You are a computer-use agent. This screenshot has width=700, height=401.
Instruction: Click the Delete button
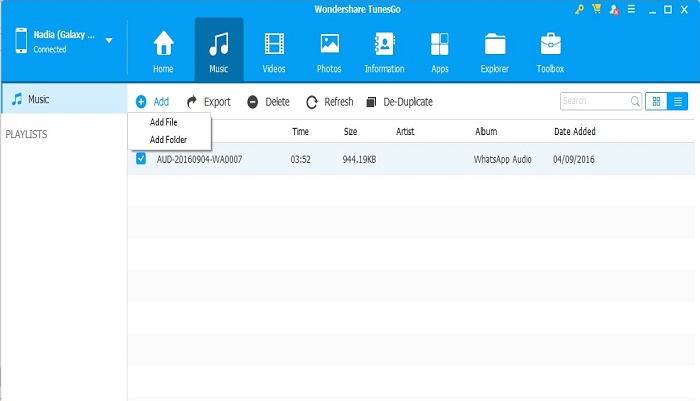(268, 102)
